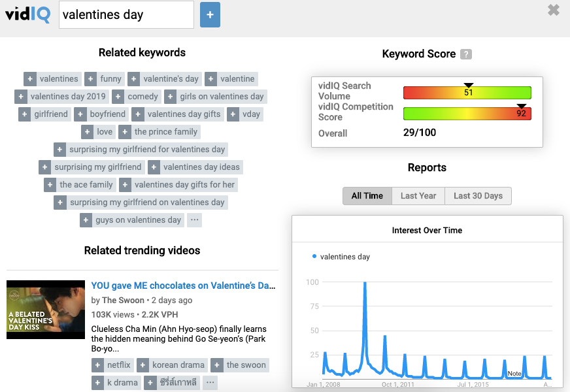Add 'valentines day gifts' plus icon
The width and height of the screenshot is (570, 392).
138,114
